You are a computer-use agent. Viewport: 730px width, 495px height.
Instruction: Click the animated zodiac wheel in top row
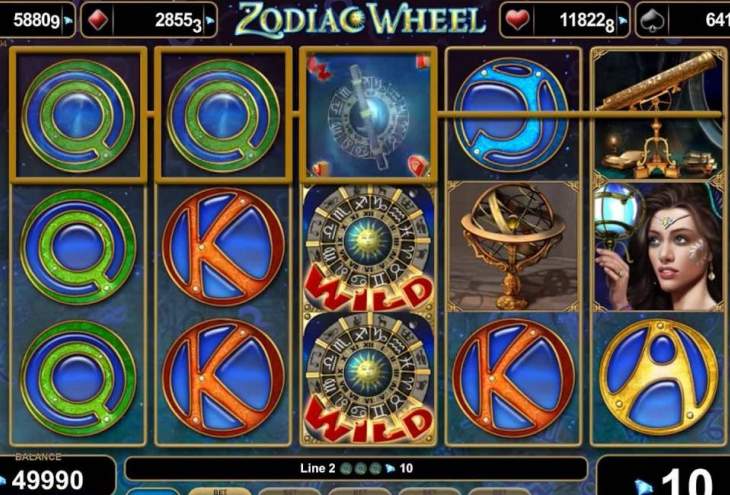tap(368, 115)
